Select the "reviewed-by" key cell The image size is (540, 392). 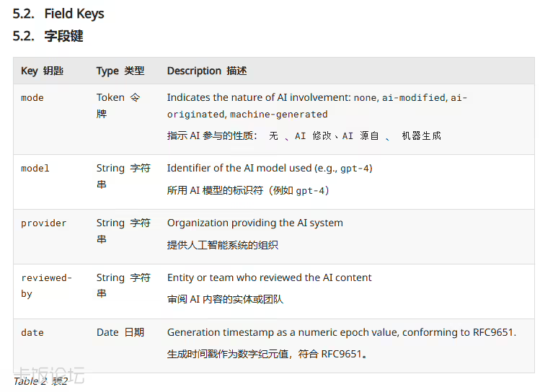pyautogui.click(x=46, y=285)
